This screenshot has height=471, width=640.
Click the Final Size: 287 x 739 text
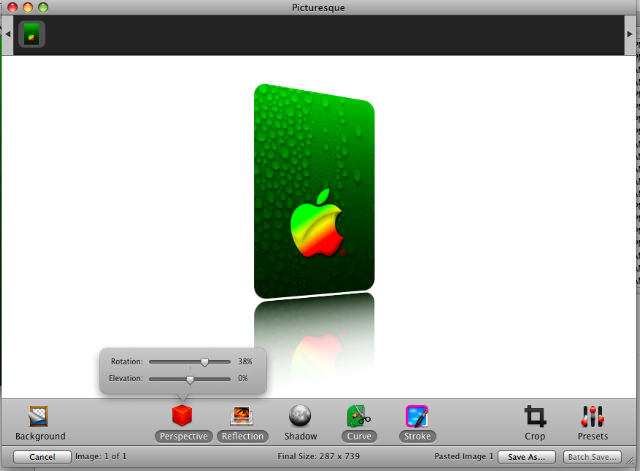click(318, 456)
